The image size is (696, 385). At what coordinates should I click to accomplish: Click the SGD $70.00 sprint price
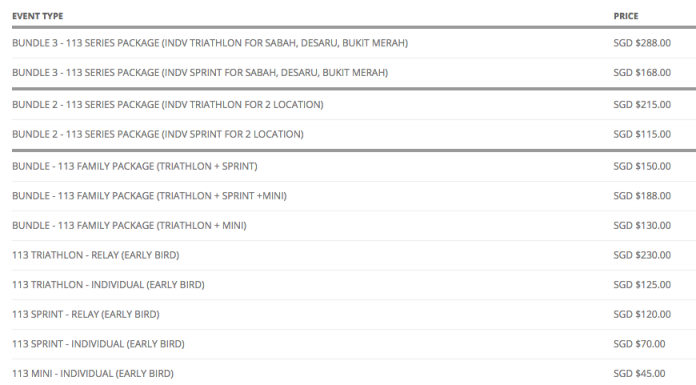639,344
